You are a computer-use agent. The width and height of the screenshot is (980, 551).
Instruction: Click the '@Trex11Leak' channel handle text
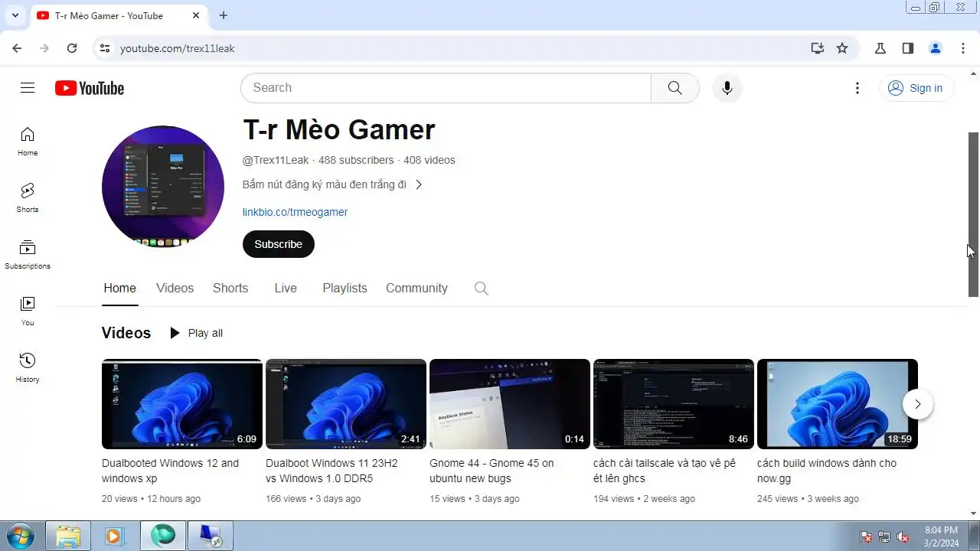276,160
